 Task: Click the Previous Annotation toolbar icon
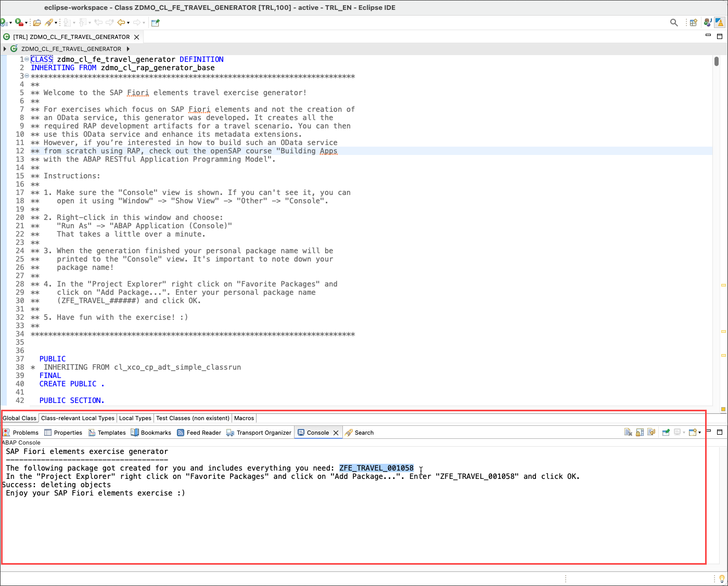83,22
